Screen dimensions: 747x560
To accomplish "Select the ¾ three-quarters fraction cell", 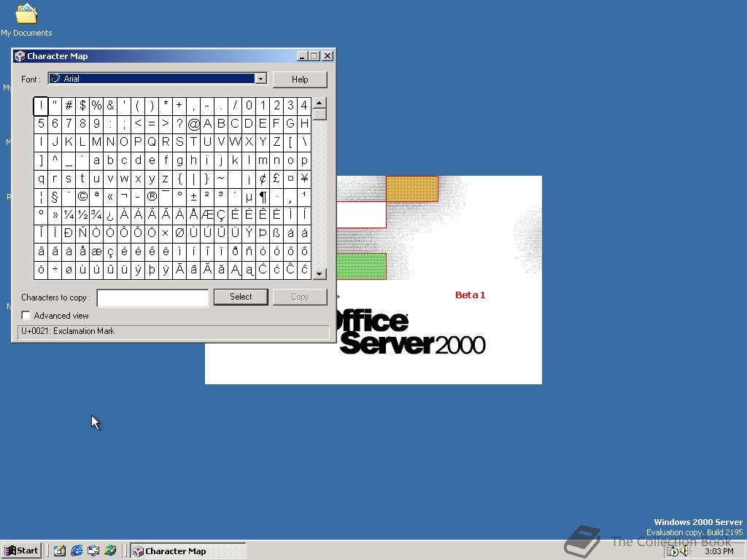I will pos(96,215).
